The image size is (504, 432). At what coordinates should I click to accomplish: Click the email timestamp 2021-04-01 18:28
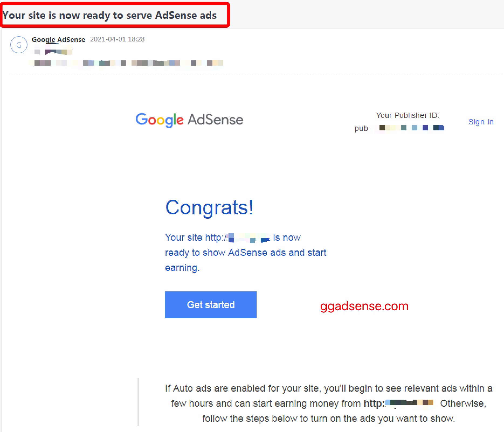pyautogui.click(x=117, y=39)
